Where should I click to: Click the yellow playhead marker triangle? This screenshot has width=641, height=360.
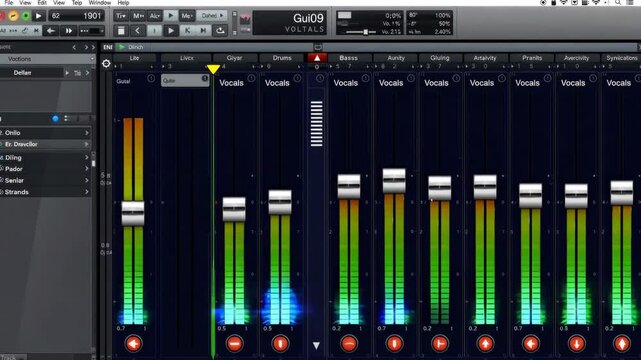pyautogui.click(x=213, y=69)
